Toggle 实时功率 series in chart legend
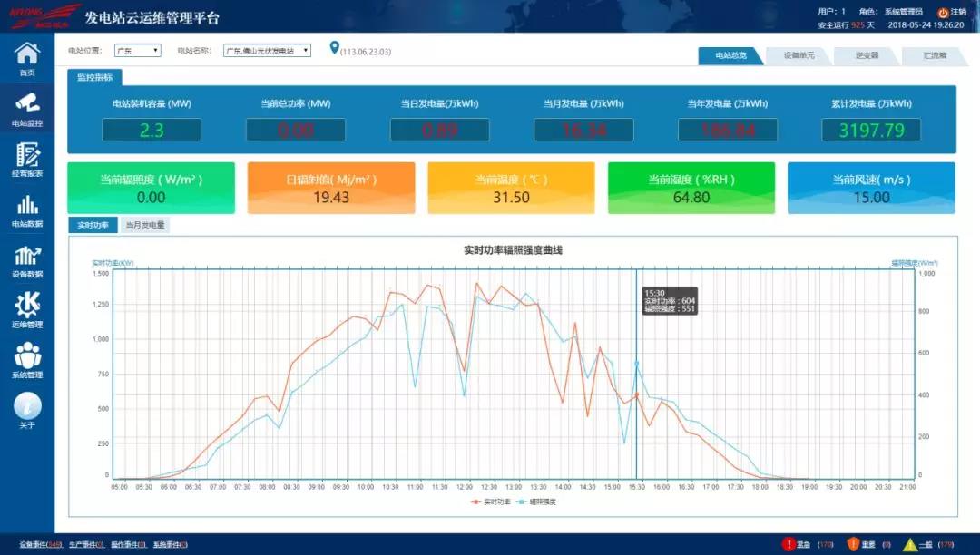Image resolution: width=980 pixels, height=555 pixels. 490,501
